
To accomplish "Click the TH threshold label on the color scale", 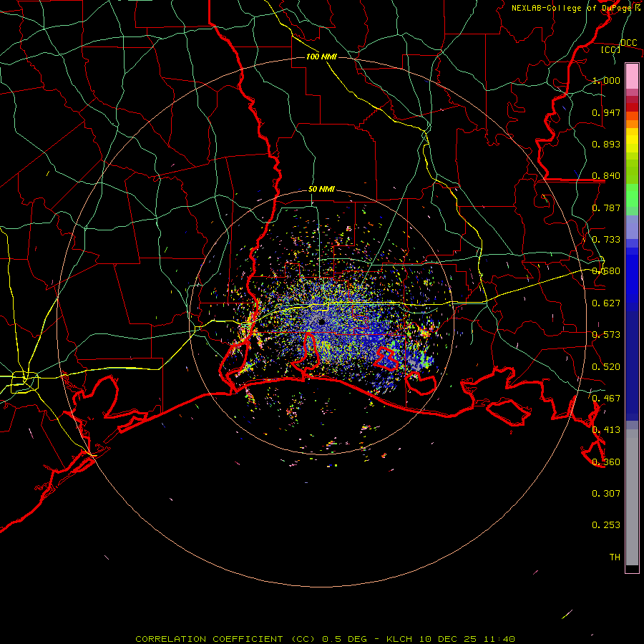I will [x=615, y=557].
